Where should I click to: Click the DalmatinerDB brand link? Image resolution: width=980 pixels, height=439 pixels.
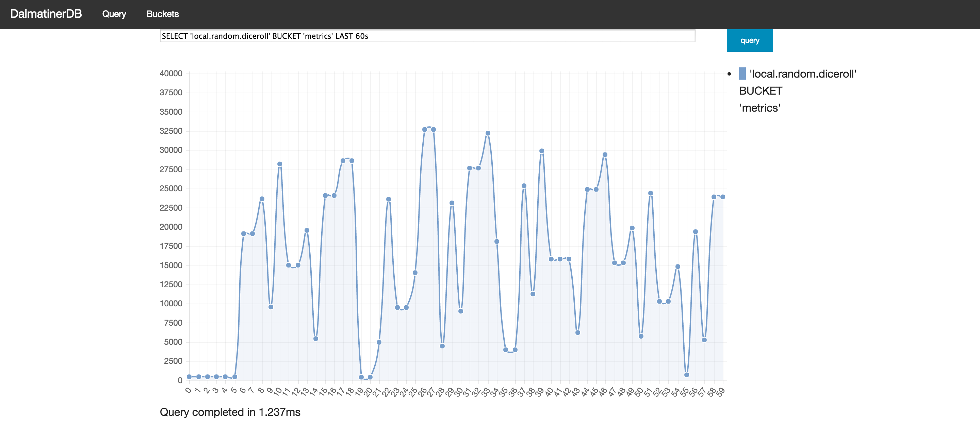pos(46,14)
